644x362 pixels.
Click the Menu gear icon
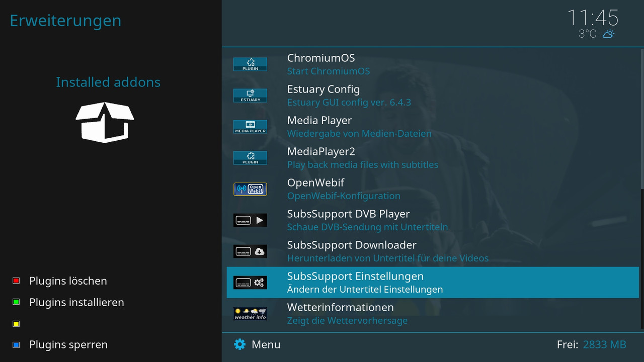[240, 344]
